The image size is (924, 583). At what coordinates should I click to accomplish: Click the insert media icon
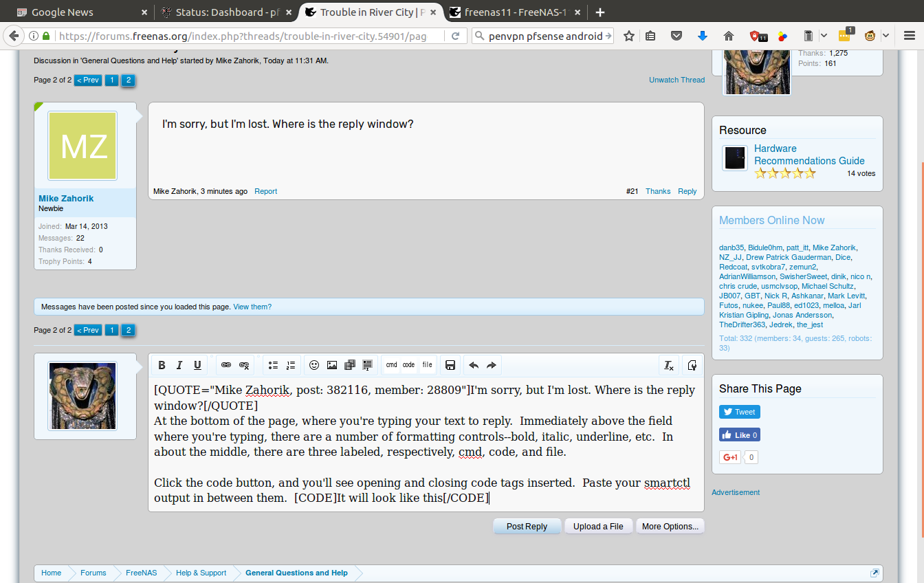[x=350, y=365]
